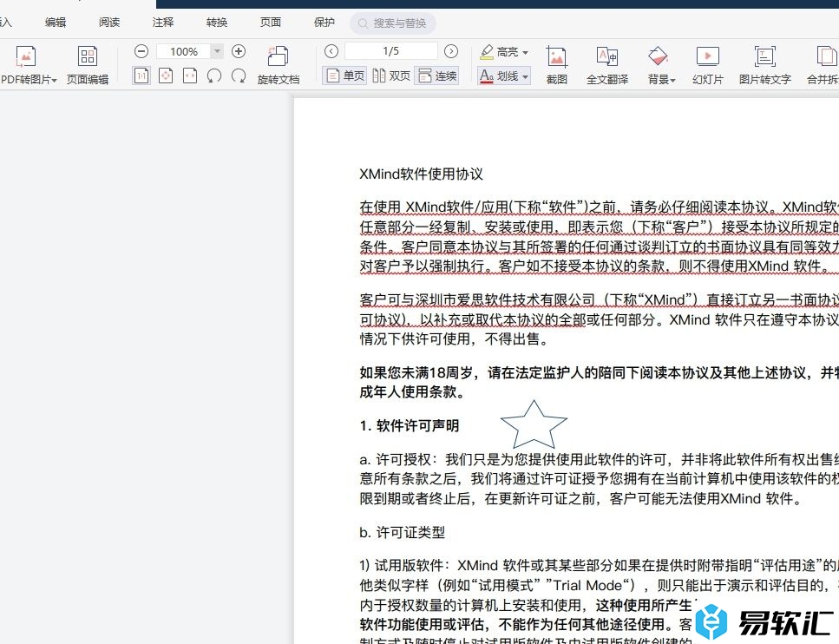Viewport: 839px width, 644px height.
Task: Select the star shape annotation
Action: 534,425
